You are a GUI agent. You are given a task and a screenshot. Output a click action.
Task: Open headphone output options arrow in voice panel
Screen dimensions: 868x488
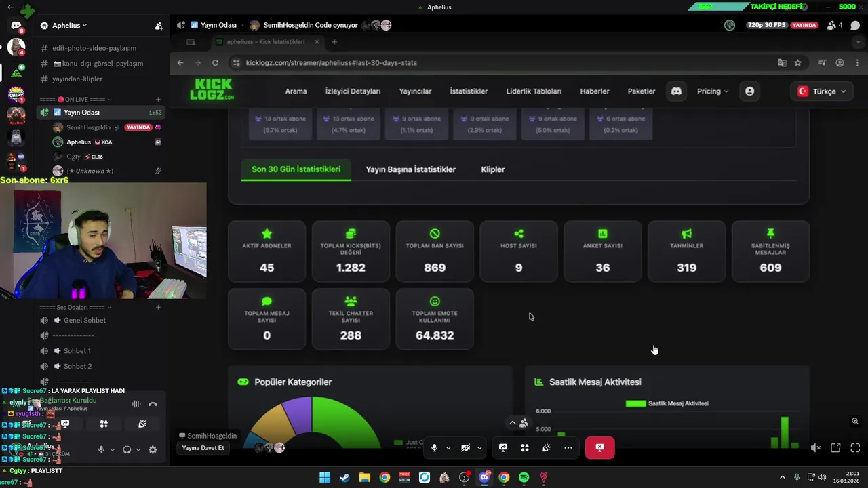138,449
